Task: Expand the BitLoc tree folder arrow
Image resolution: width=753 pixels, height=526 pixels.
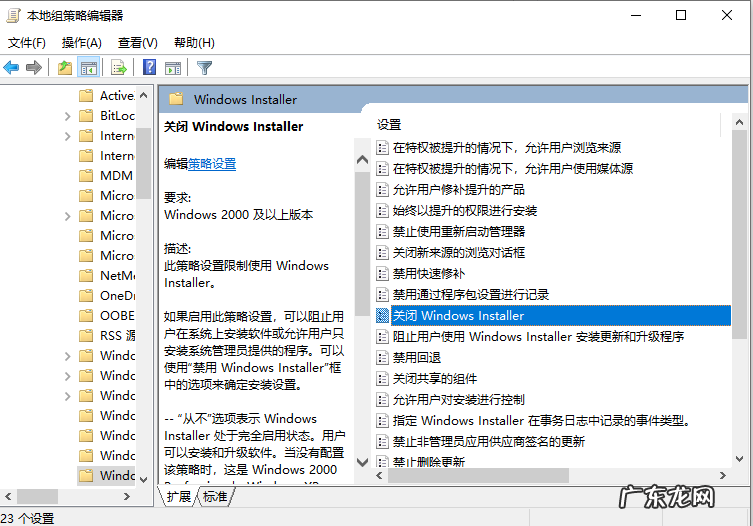Action: click(68, 116)
